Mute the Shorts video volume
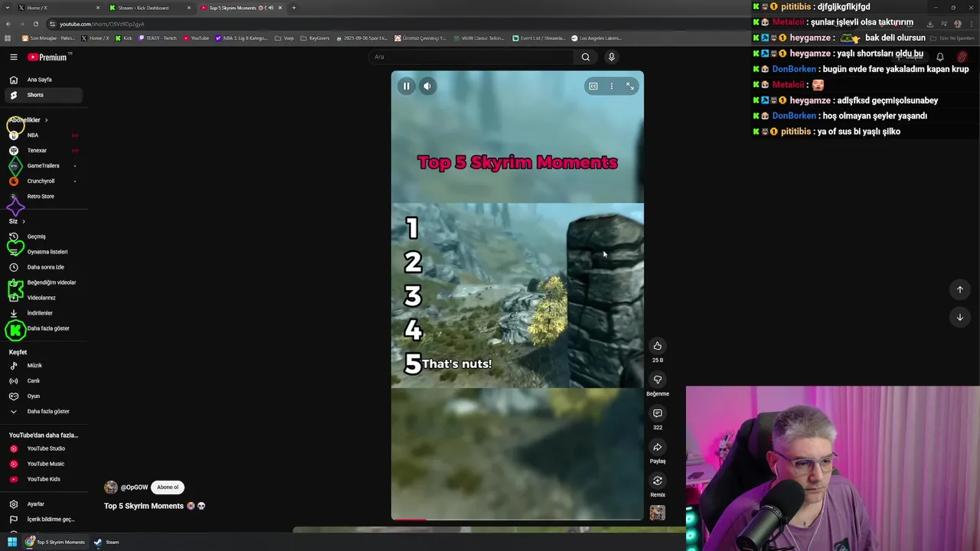 (x=427, y=86)
